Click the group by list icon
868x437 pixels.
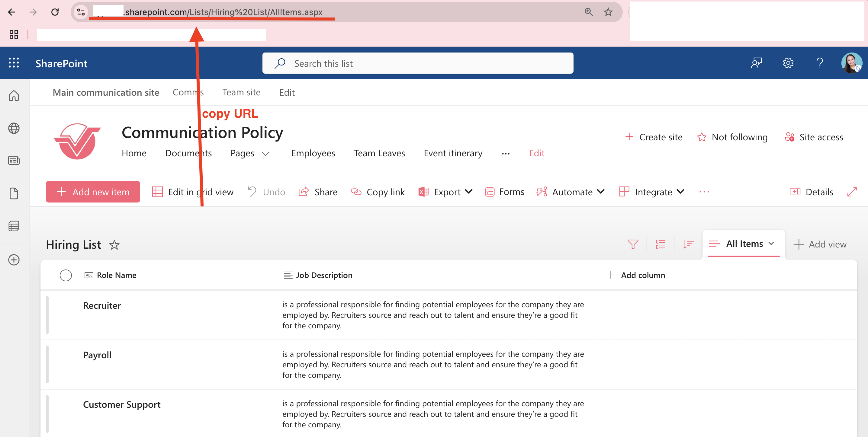(661, 244)
